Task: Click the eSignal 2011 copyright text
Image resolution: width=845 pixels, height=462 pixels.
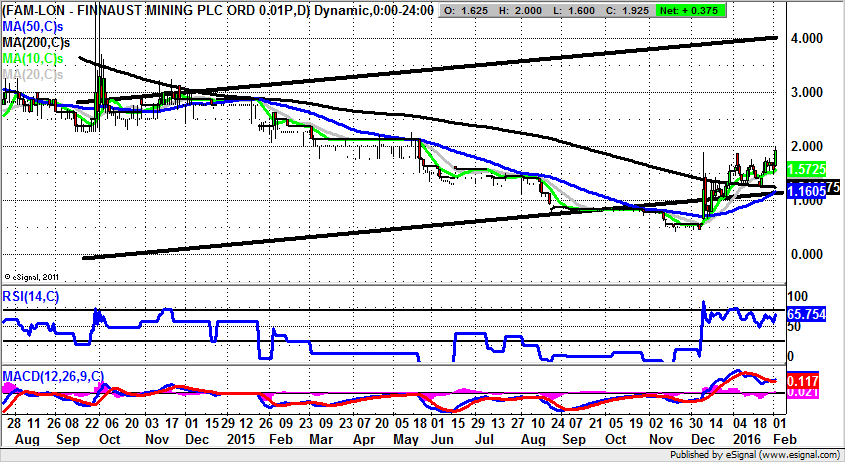Action: click(x=33, y=276)
